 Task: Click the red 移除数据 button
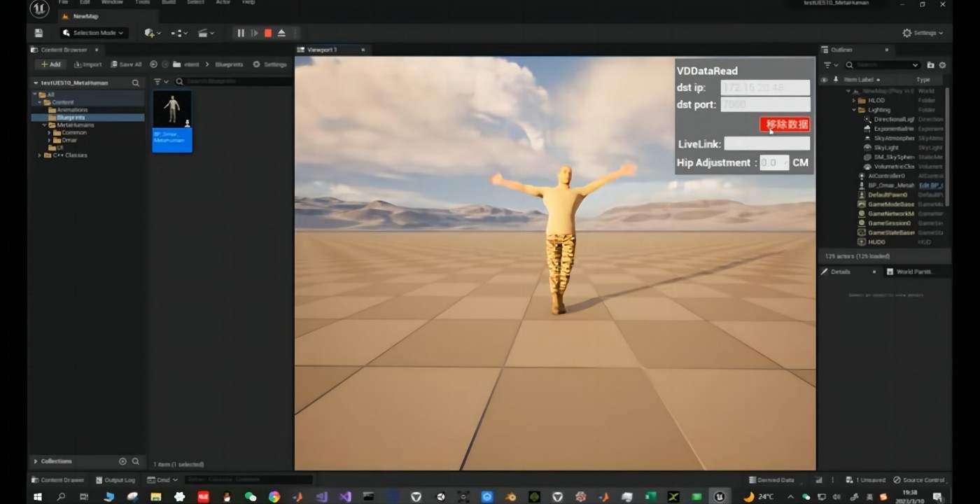click(x=785, y=125)
